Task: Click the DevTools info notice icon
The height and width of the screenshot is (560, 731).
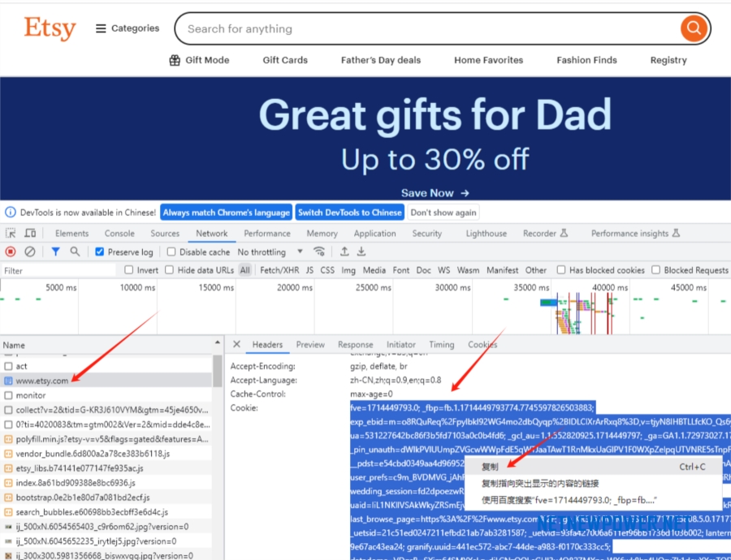Action: coord(11,213)
